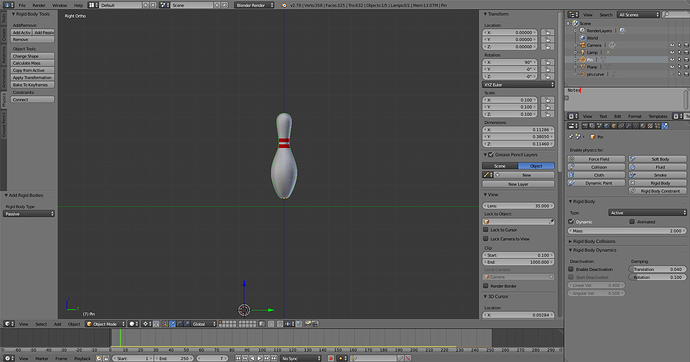Open the Global orientation dropdown
The height and width of the screenshot is (362, 690).
[x=204, y=324]
